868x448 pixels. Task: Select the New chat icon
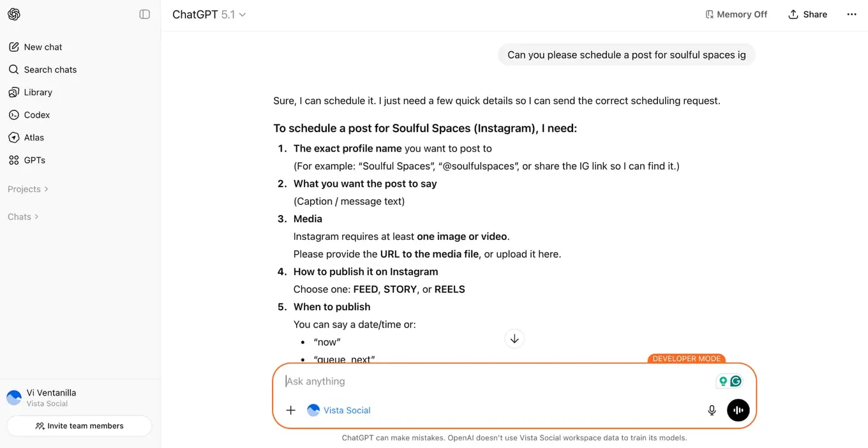pos(14,47)
